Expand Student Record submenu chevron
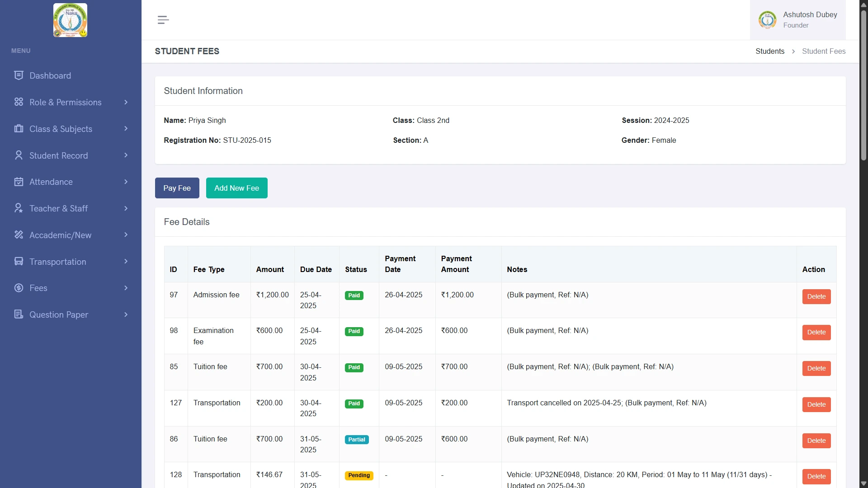The image size is (868, 488). tap(126, 155)
